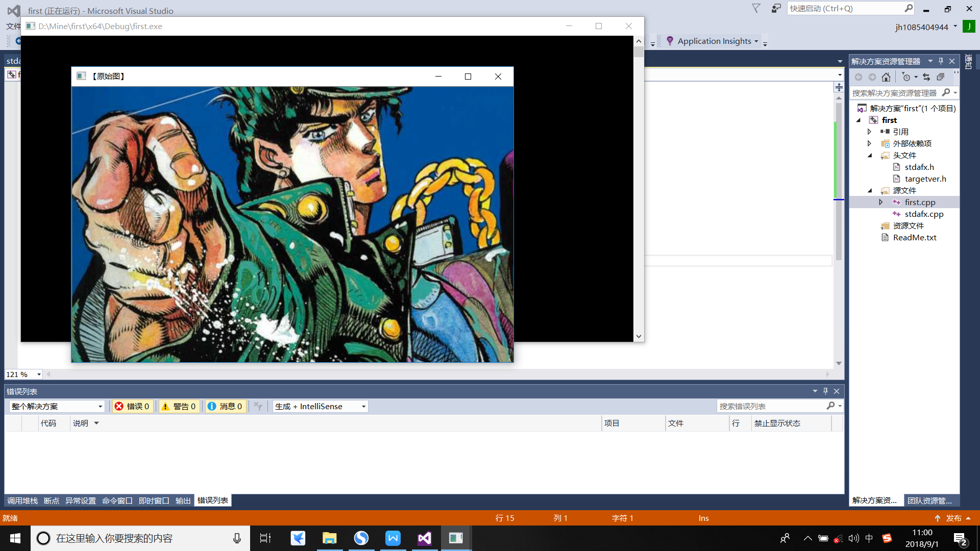Click the editor split-view handle icon
980x551 pixels.
pyautogui.click(x=839, y=87)
